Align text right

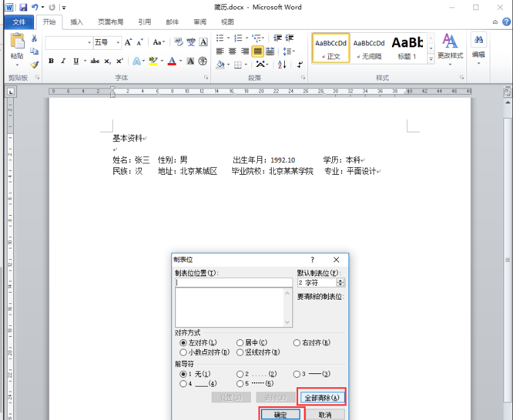245,51
